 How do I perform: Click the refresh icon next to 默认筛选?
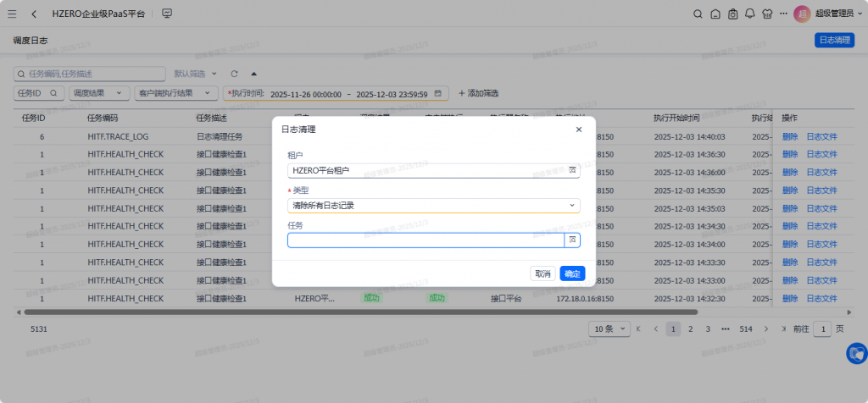234,74
